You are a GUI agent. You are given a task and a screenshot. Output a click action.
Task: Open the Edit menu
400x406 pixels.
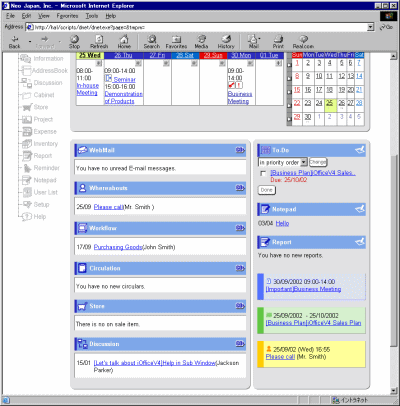26,16
